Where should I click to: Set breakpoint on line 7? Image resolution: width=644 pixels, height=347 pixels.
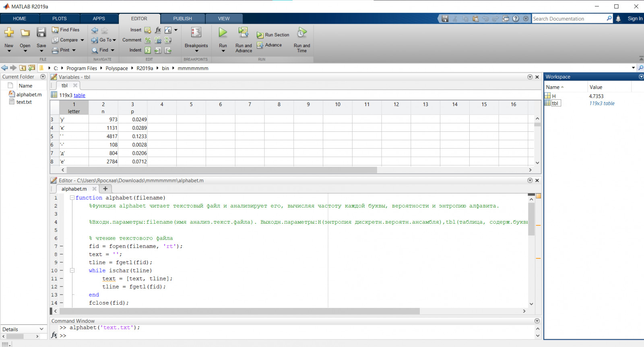(62, 246)
